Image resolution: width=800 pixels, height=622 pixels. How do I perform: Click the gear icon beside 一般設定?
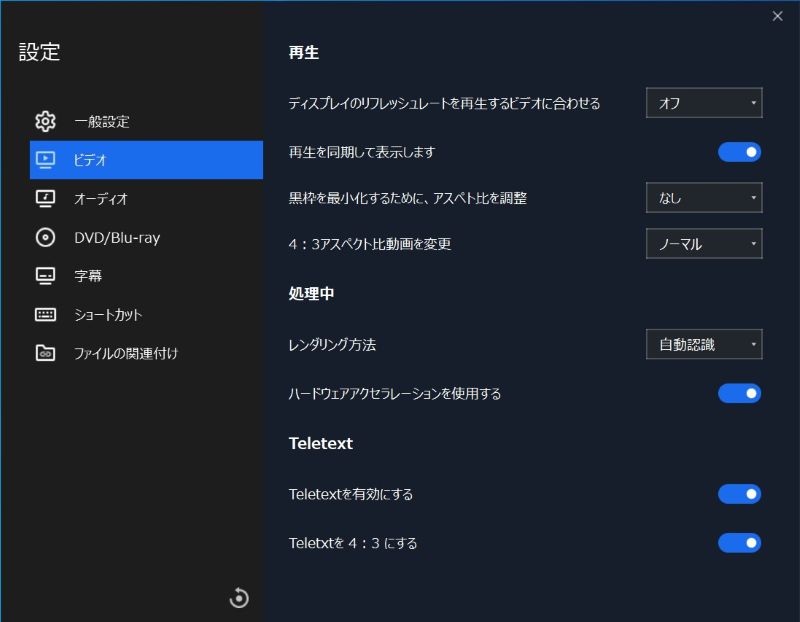(45, 121)
